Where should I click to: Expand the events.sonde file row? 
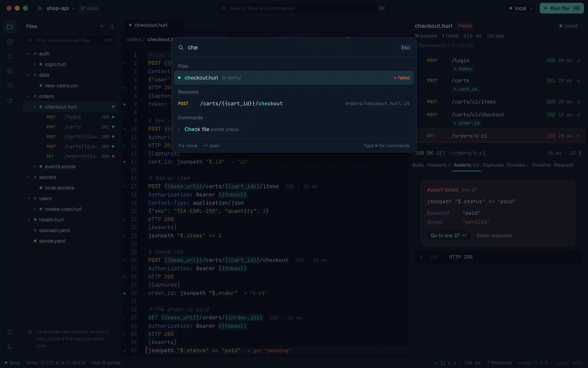34,166
